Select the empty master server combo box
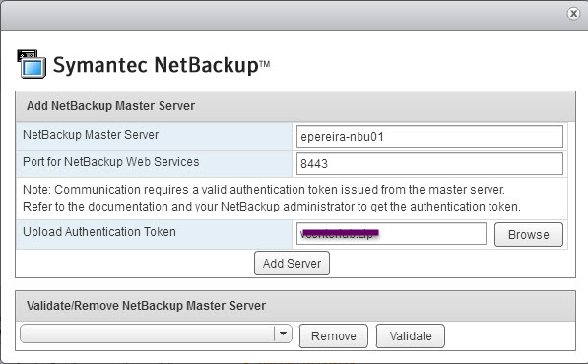588x364 pixels. point(156,334)
